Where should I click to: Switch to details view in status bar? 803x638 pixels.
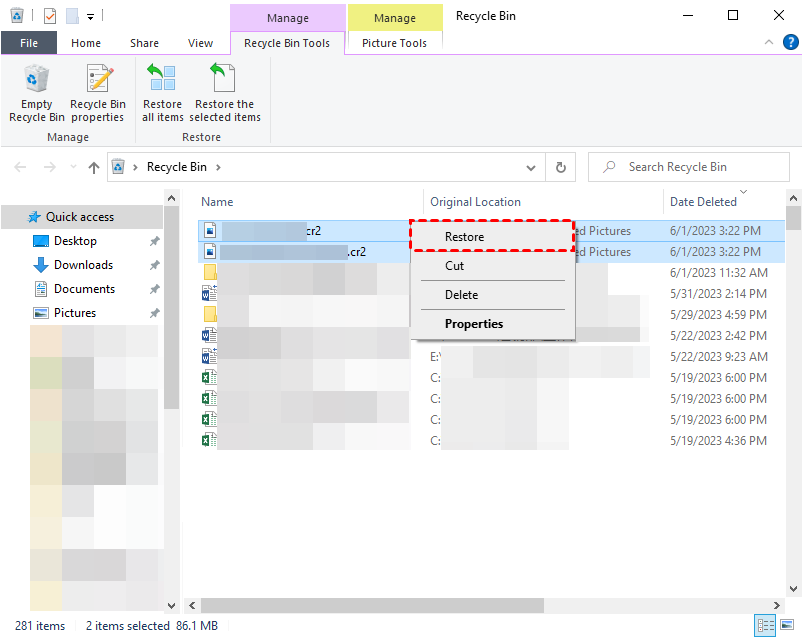(766, 626)
